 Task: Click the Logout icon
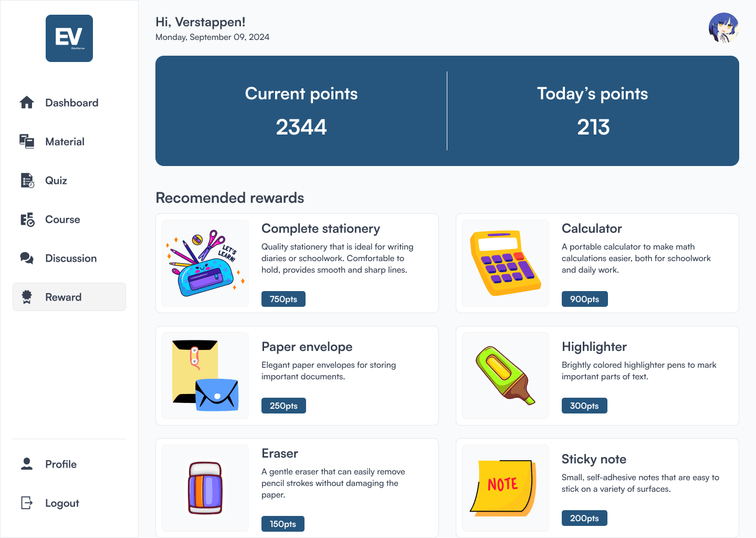26,503
